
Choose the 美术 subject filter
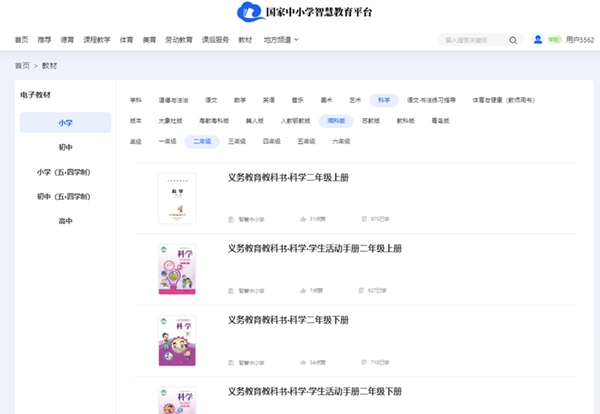326,100
